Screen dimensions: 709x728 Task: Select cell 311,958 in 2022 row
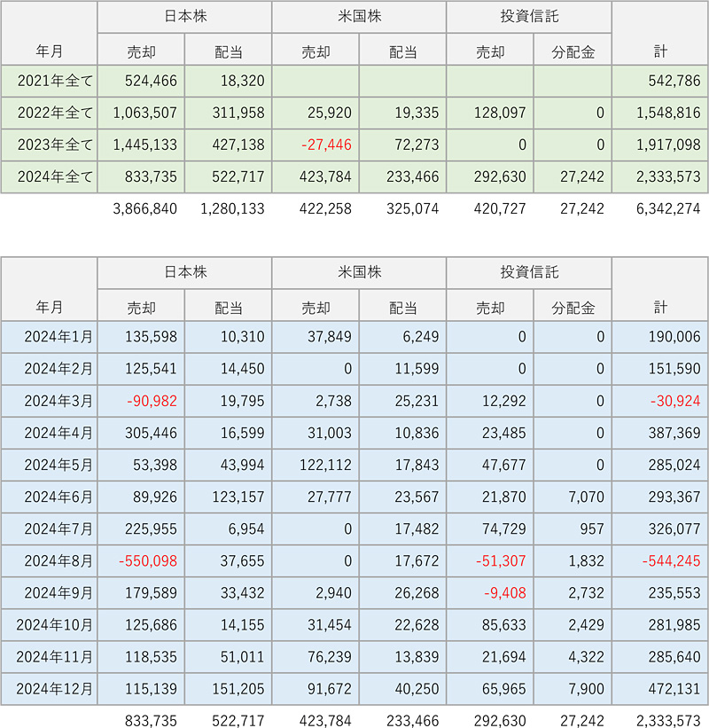238,113
